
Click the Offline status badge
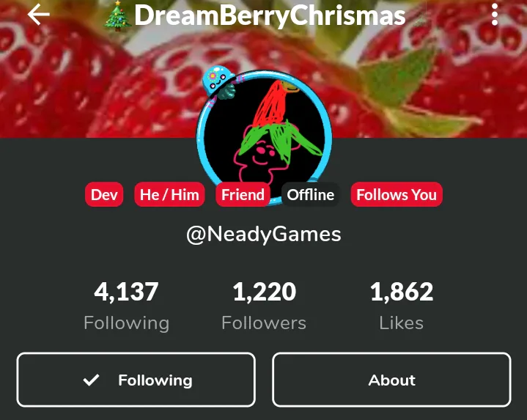click(311, 194)
